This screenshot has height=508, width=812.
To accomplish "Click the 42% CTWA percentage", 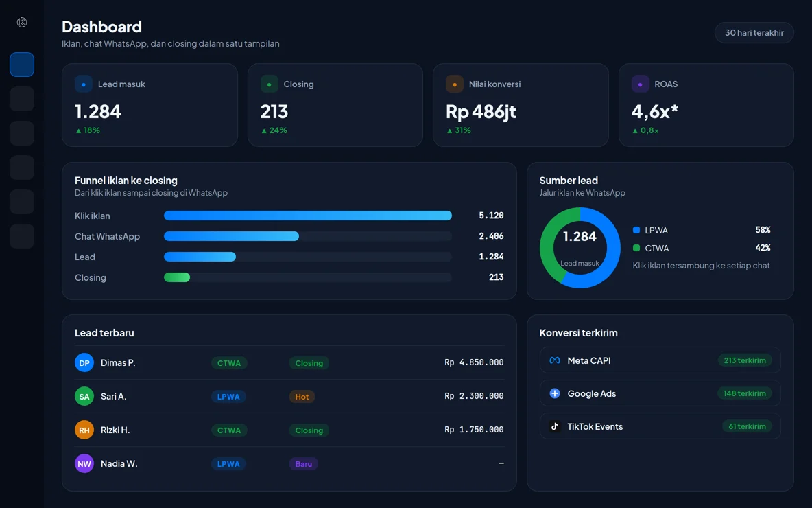I will 763,248.
